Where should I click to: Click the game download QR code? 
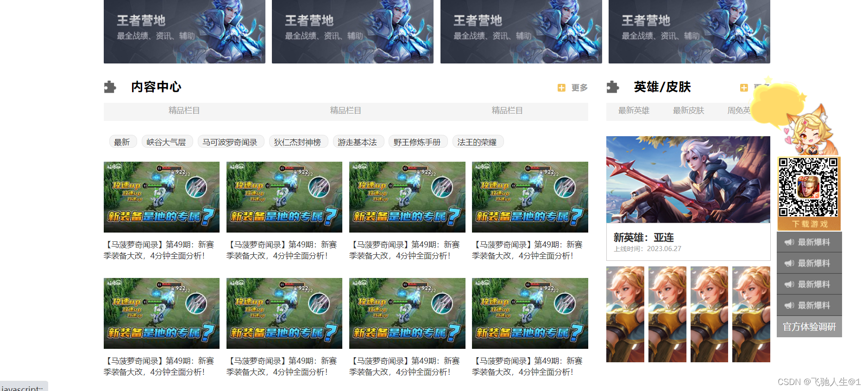[x=809, y=187]
